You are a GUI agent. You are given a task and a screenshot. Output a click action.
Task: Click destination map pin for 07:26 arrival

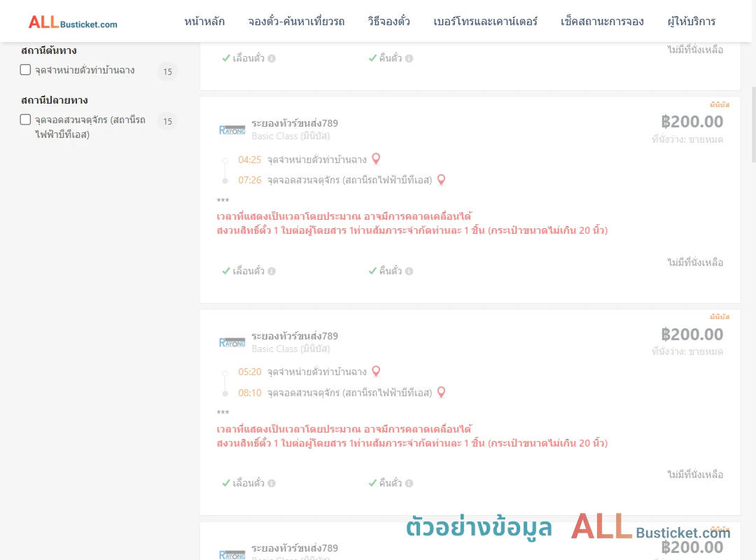click(441, 180)
